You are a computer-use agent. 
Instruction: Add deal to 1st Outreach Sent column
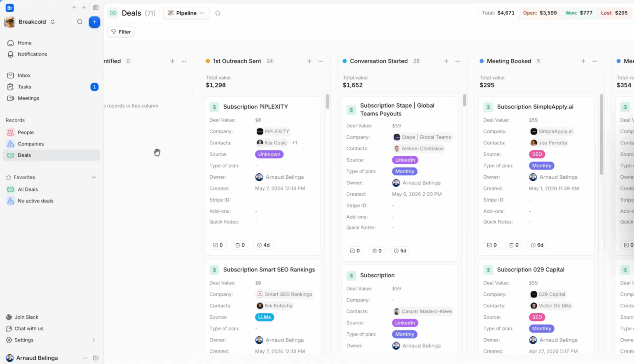[x=309, y=61]
